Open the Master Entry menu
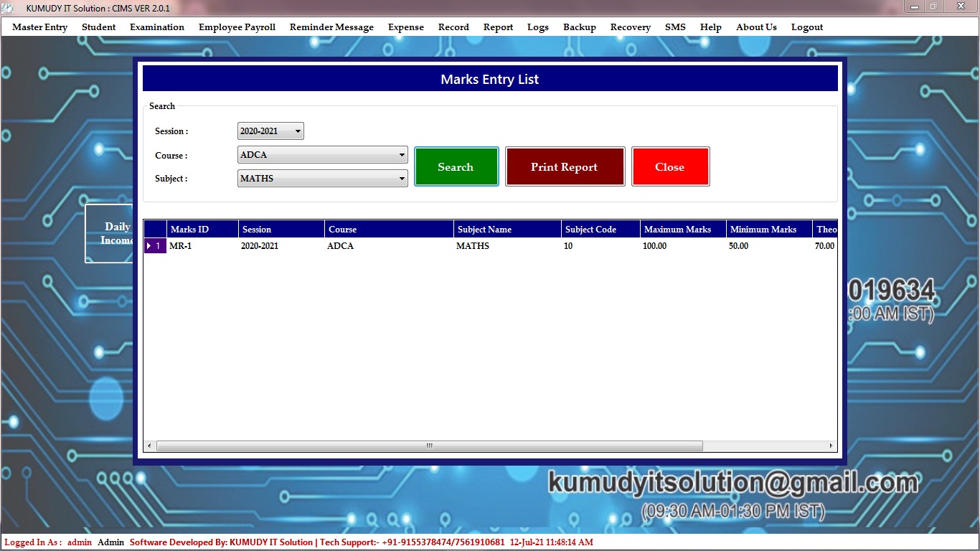Viewport: 980px width, 551px height. pyautogui.click(x=39, y=27)
